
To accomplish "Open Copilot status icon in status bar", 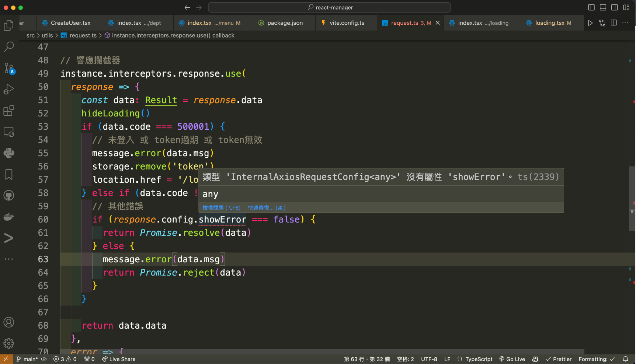I will tap(535, 359).
